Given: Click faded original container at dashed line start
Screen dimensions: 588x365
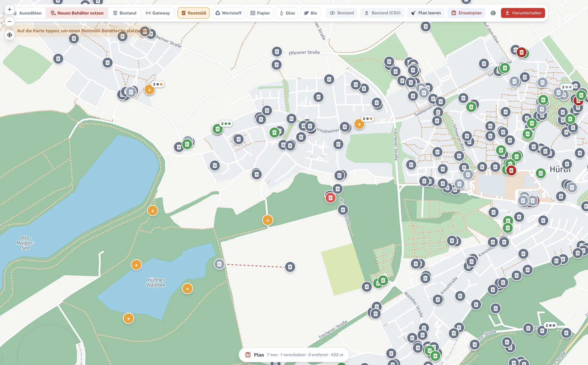Looking at the screenshot, I should [219, 264].
